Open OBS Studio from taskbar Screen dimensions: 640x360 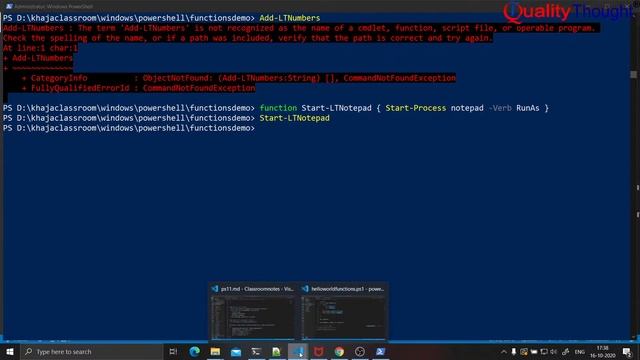(x=360, y=351)
